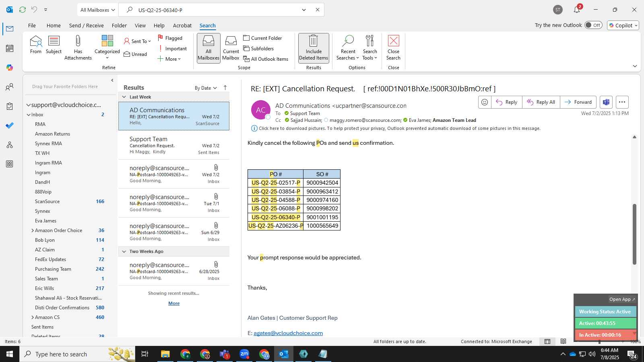Reverse the results sort order arrow
This screenshot has width=644, height=362.
pyautogui.click(x=225, y=88)
